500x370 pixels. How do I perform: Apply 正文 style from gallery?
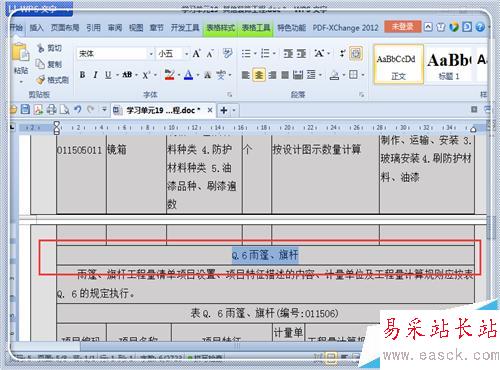pos(398,64)
